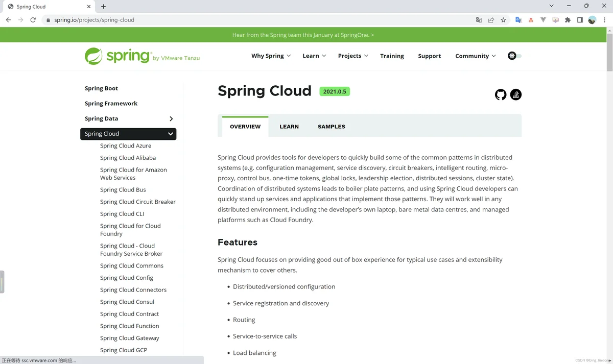Click the Spring leaf logo
Viewport: 613px width, 364px height.
pyautogui.click(x=93, y=56)
